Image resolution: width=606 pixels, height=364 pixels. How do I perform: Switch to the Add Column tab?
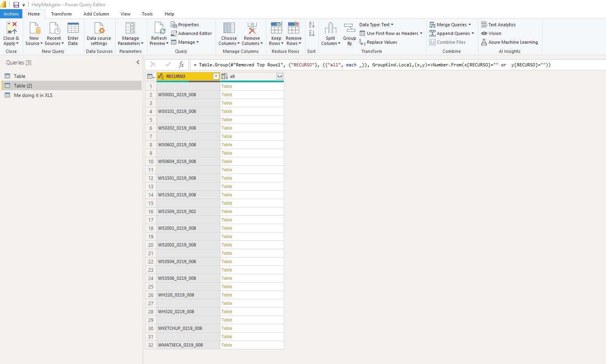coord(96,14)
